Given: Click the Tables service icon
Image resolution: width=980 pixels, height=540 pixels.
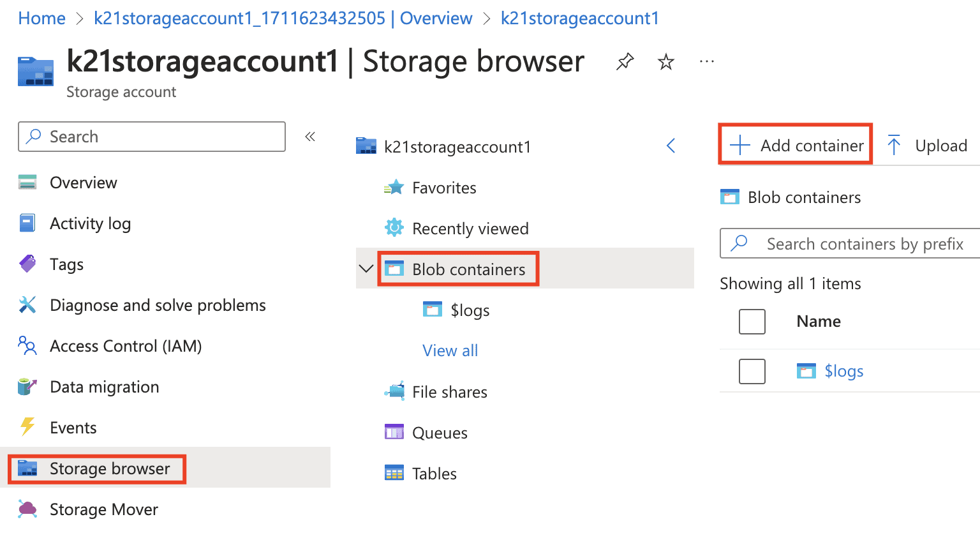Looking at the screenshot, I should [394, 473].
